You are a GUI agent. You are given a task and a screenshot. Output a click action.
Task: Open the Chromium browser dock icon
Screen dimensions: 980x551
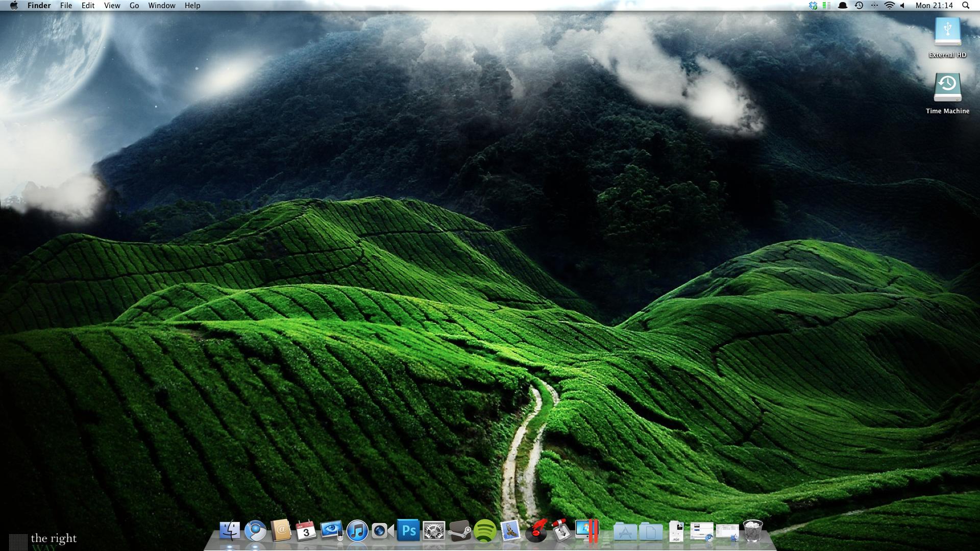(255, 531)
